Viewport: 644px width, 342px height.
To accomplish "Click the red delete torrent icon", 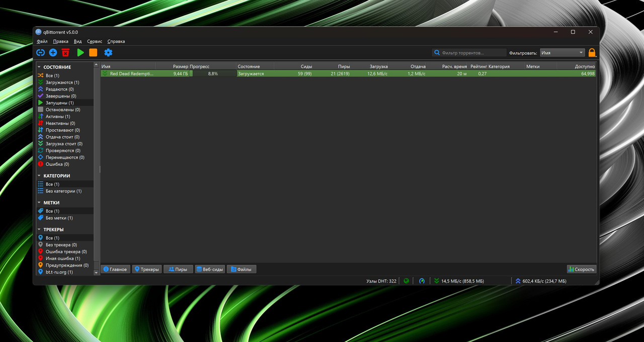I will pyautogui.click(x=65, y=52).
